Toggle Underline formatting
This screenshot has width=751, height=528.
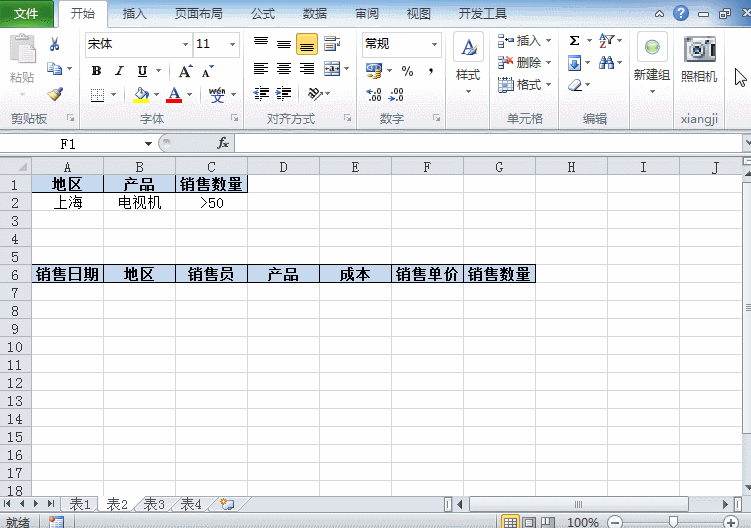click(x=142, y=71)
